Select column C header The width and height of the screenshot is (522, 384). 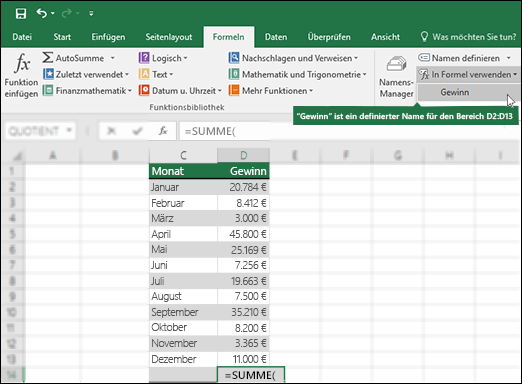183,155
